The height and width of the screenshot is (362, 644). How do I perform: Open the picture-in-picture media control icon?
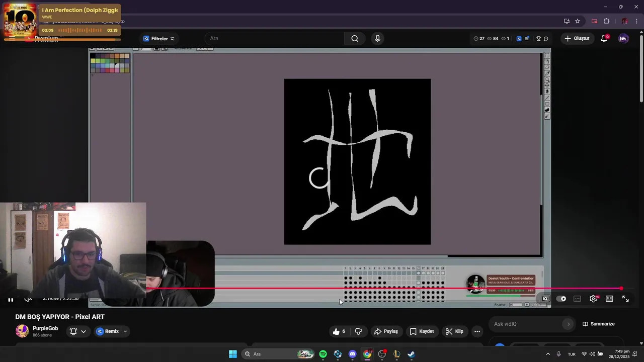pyautogui.click(x=594, y=21)
